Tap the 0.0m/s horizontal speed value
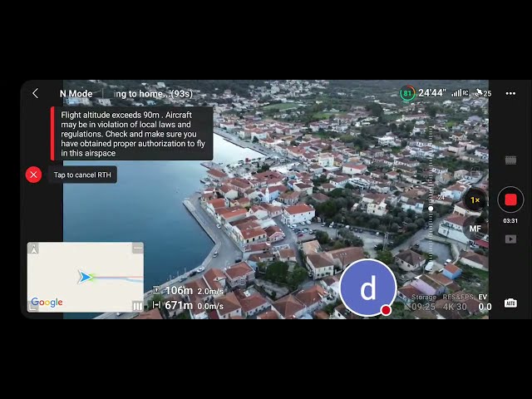Screen dimensions: 532x399 (x=210, y=306)
